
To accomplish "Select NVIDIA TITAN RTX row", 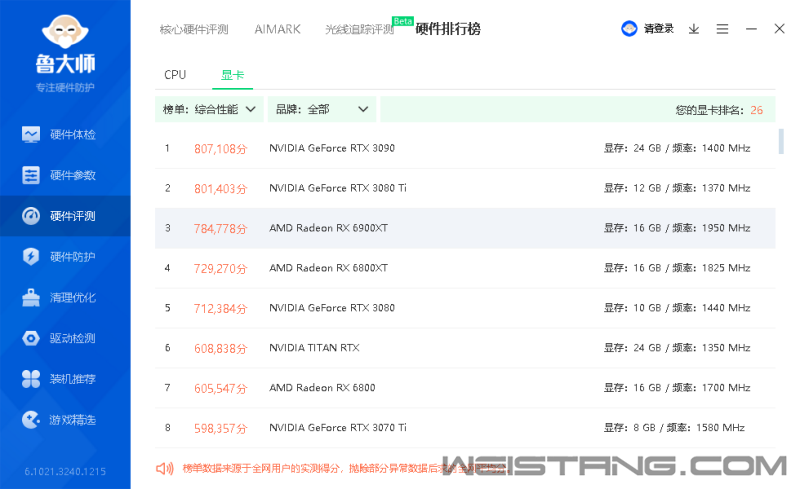I will (465, 348).
